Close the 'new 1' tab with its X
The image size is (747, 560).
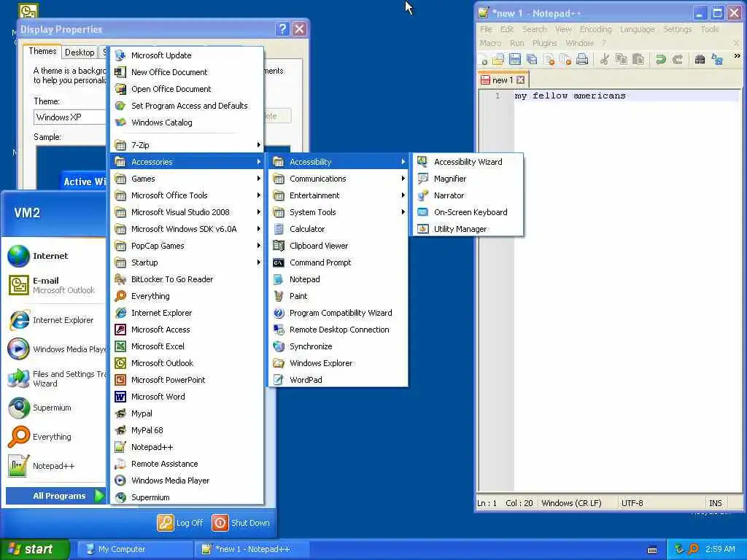pyautogui.click(x=521, y=80)
